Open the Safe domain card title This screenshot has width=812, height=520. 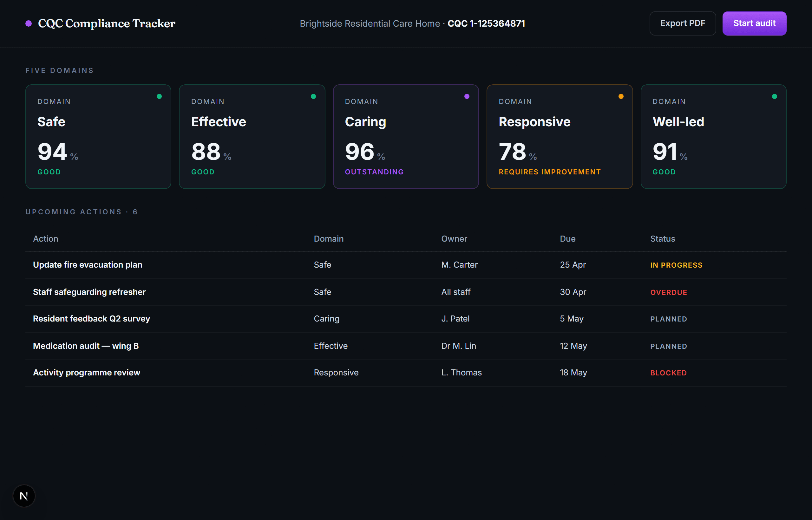51,121
